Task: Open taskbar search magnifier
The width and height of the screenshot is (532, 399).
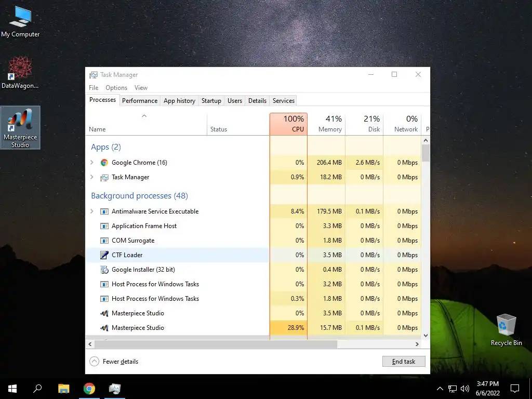Action: (x=37, y=389)
